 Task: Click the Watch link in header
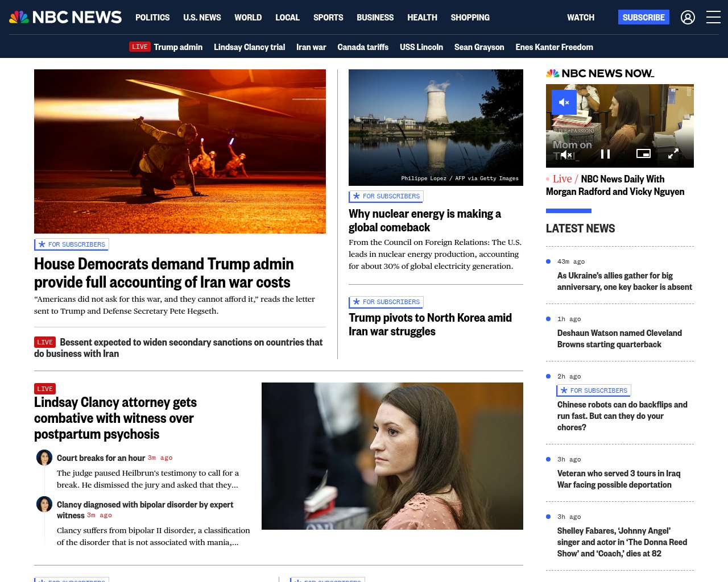581,18
